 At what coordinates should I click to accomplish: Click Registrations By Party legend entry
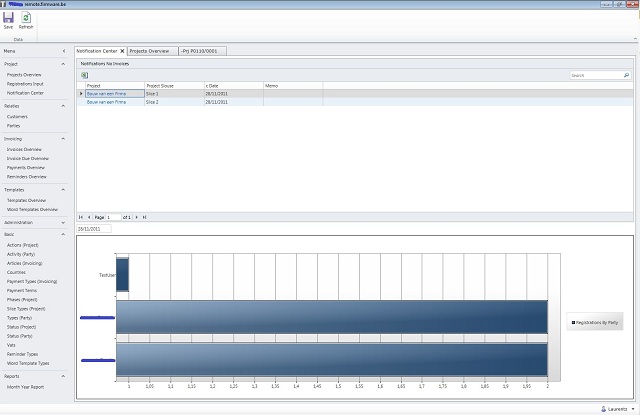pos(595,322)
